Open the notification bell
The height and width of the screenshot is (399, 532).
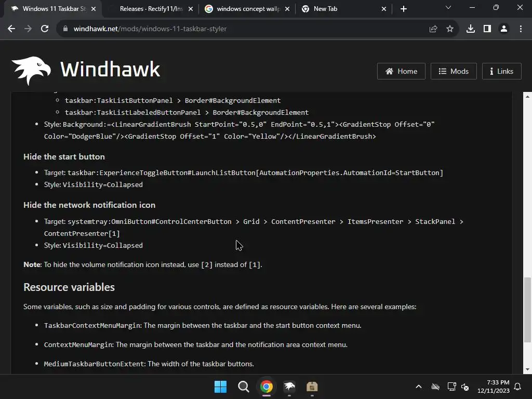[517, 387]
